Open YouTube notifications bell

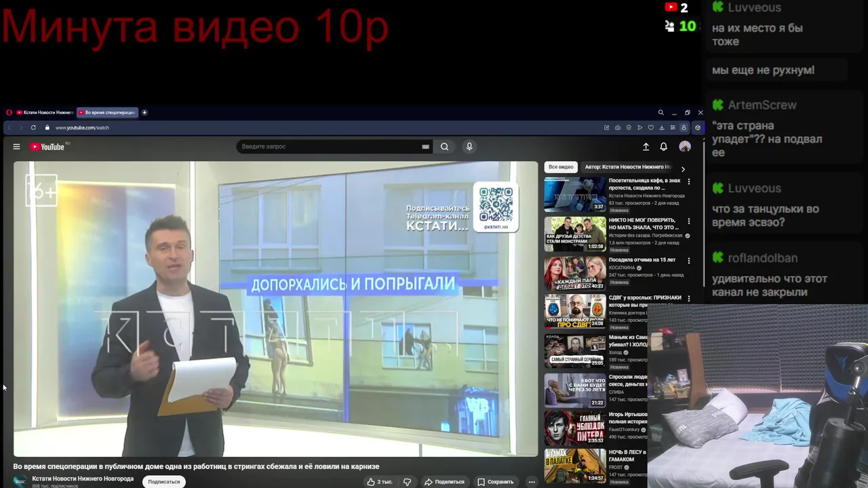point(664,146)
